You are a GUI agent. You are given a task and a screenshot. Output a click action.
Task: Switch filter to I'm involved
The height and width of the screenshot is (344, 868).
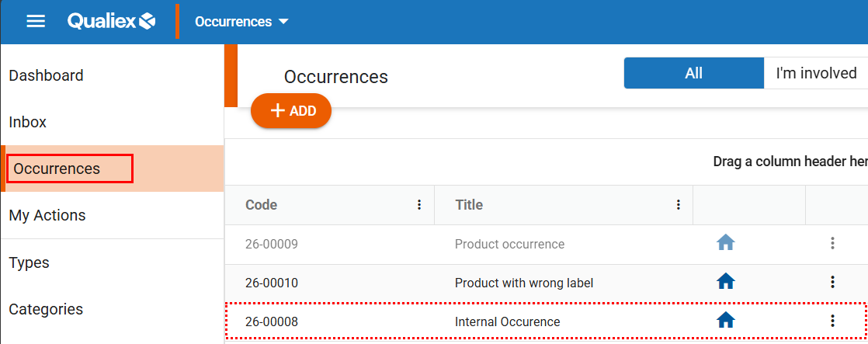coord(815,73)
